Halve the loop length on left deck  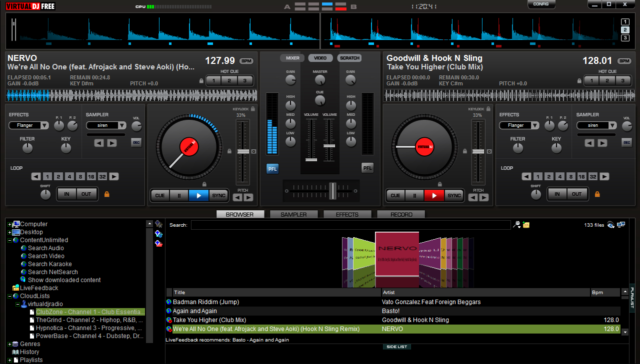[35, 176]
